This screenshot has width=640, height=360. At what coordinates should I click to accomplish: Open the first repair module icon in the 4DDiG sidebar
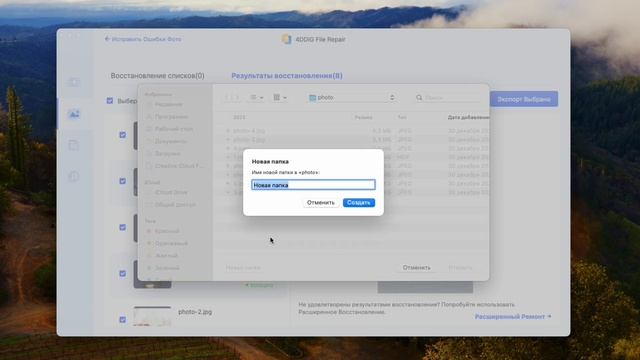(74, 82)
